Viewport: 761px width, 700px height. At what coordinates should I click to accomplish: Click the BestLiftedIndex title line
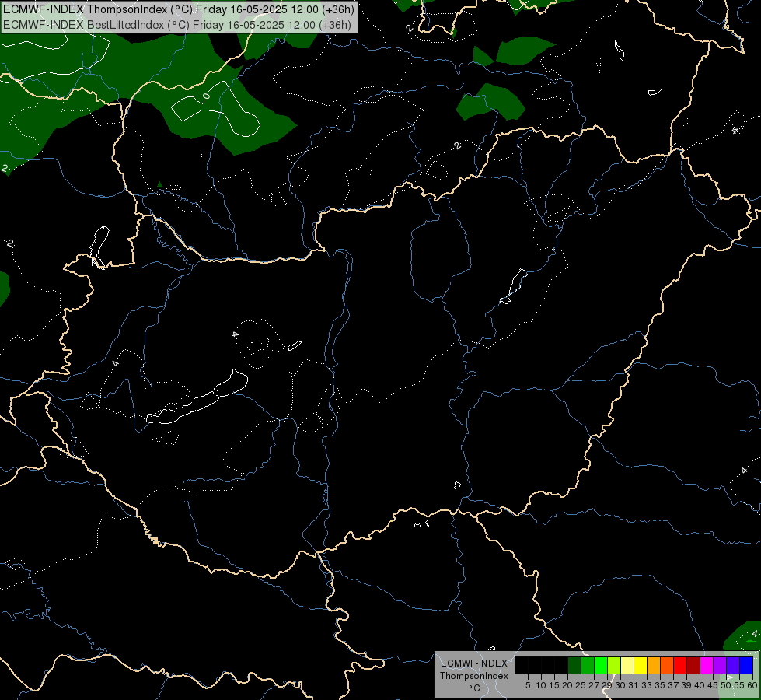coord(176,25)
